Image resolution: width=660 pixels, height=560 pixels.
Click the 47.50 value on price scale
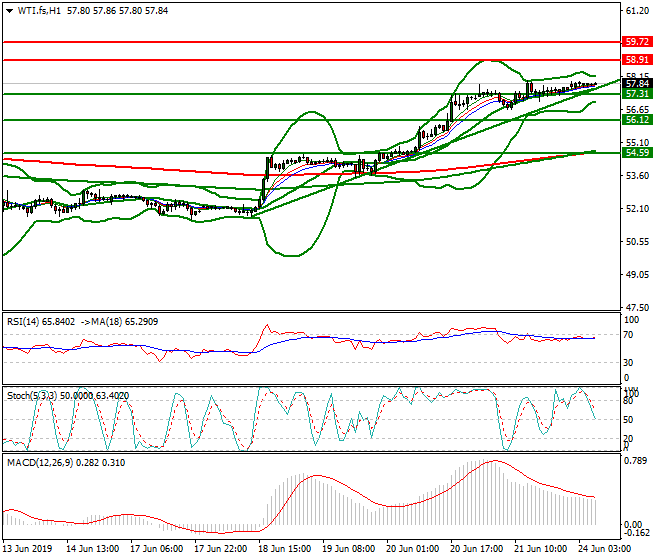click(635, 307)
